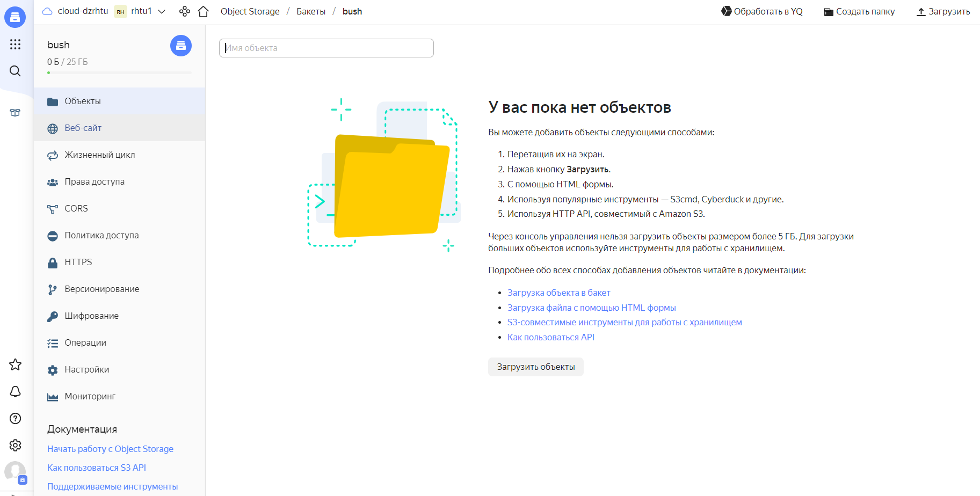Open the help question mark icon
Viewport: 980px width, 496px height.
click(x=15, y=418)
